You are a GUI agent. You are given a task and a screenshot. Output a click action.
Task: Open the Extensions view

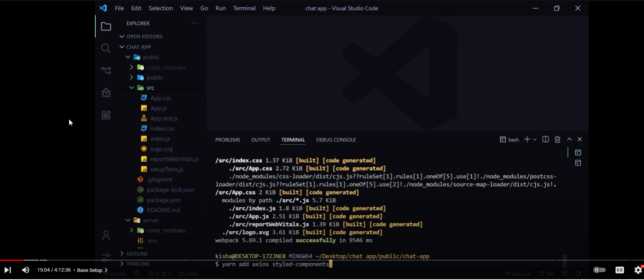click(x=106, y=115)
